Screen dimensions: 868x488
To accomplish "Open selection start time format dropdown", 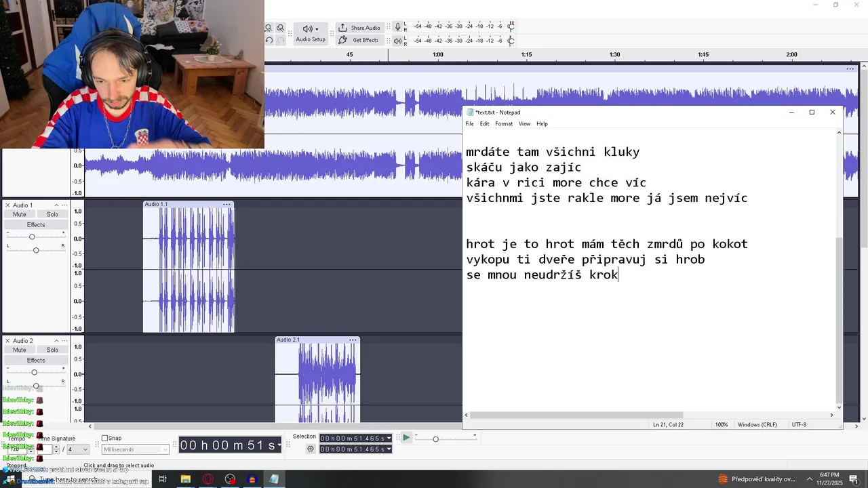I will point(389,439).
